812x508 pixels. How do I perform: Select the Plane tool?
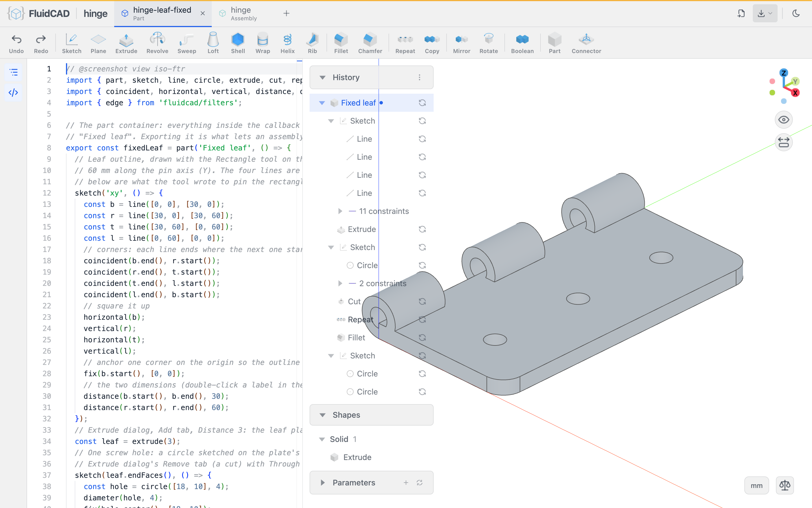pos(98,43)
